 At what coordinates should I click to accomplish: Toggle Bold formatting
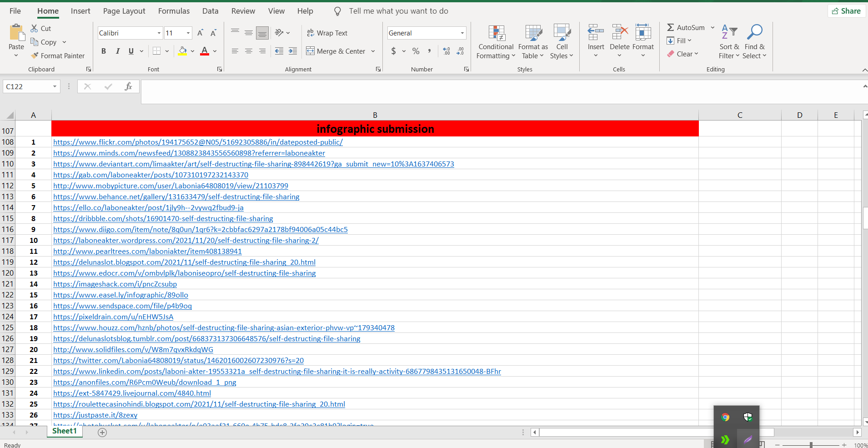[x=104, y=51]
